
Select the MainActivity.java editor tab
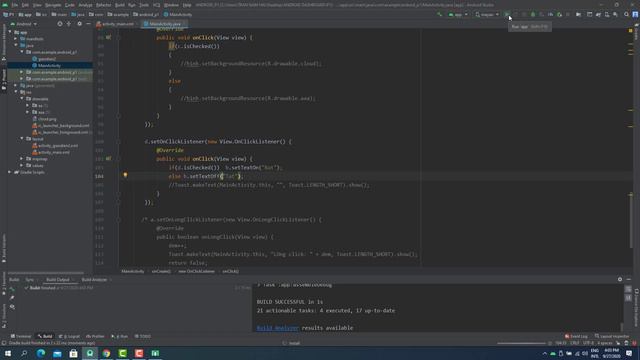(x=164, y=24)
